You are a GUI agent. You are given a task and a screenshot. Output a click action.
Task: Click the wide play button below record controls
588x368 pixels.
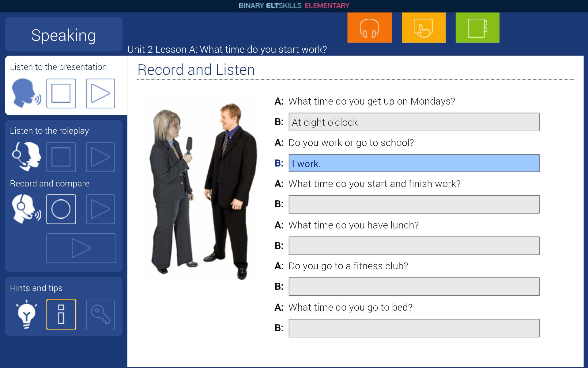pyautogui.click(x=81, y=248)
